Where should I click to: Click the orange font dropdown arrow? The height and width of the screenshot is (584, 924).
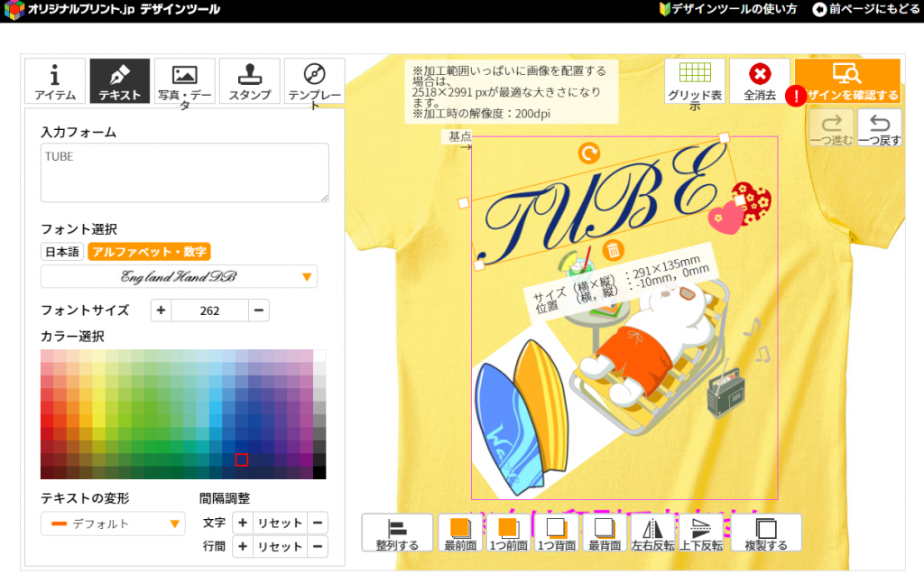[307, 277]
